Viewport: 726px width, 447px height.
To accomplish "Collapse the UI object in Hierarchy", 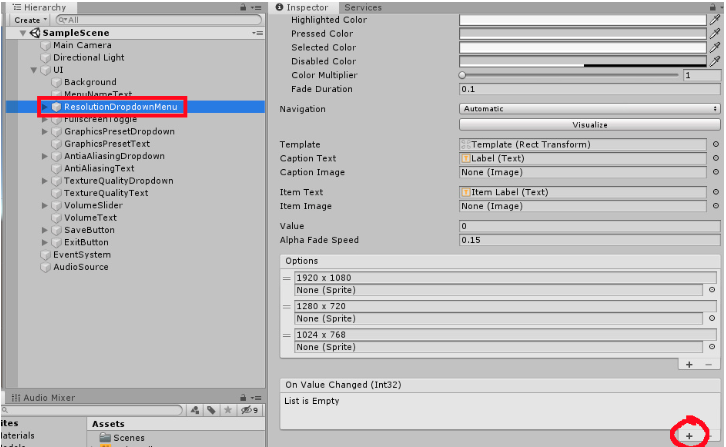I will (x=33, y=70).
